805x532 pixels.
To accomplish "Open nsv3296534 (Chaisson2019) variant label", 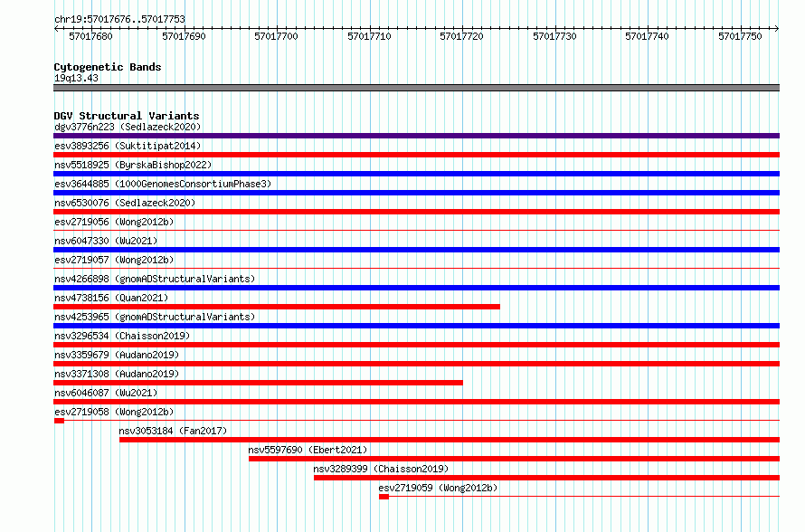I will click(122, 336).
